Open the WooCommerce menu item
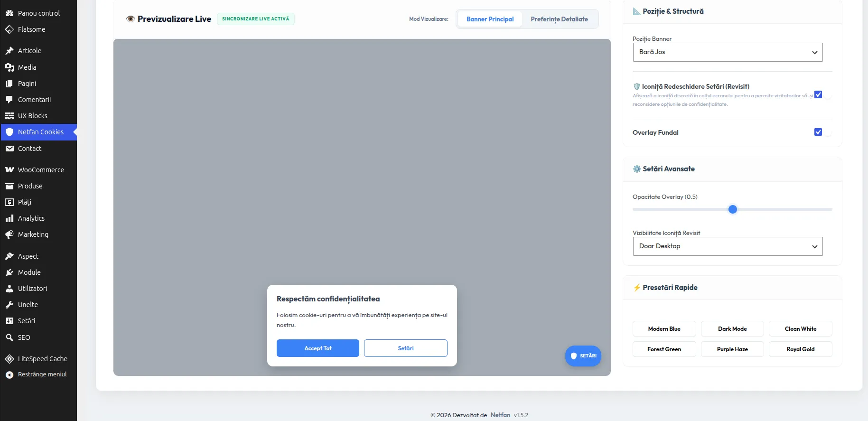 tap(38, 170)
